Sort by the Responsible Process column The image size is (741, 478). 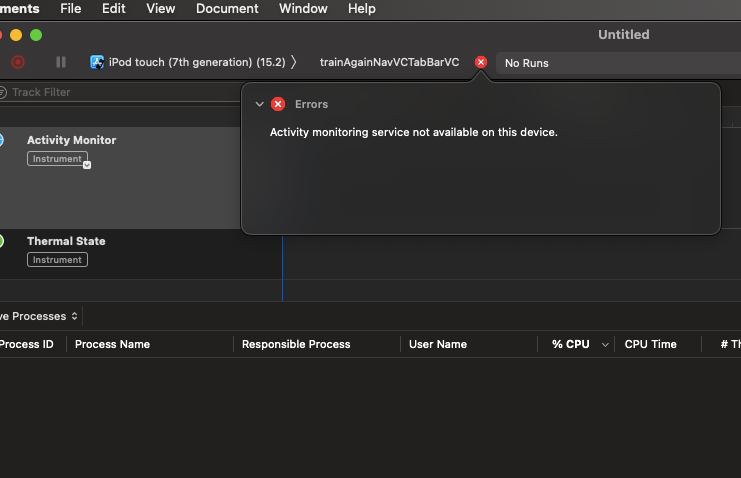coord(296,344)
